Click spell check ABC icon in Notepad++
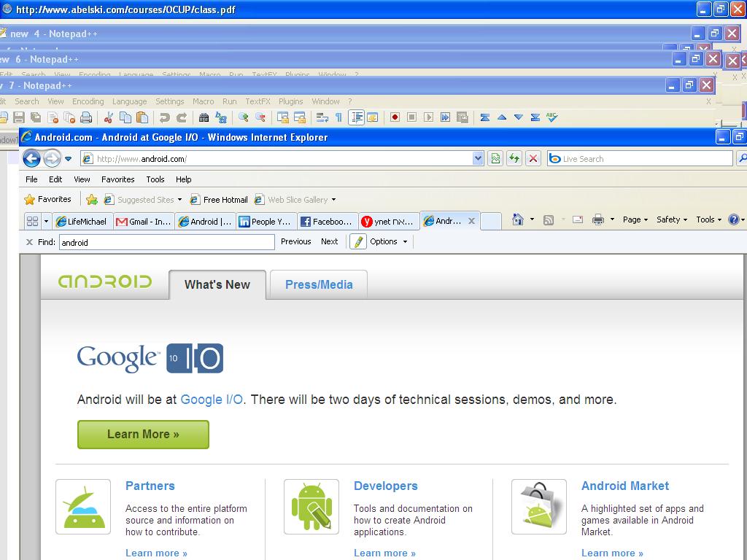Viewport: 747px width, 560px height. (x=552, y=117)
